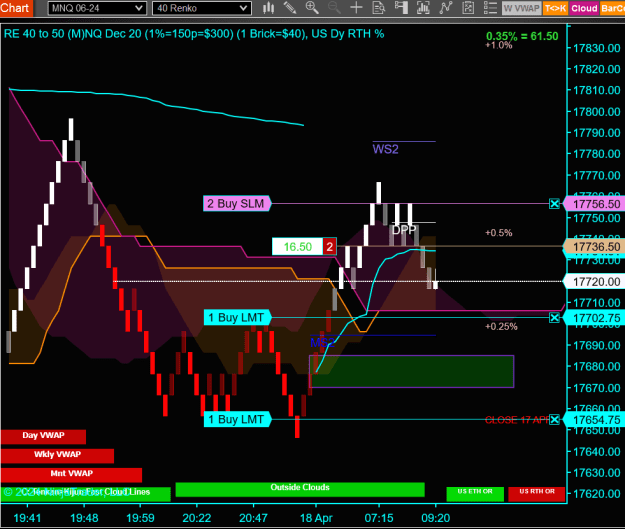This screenshot has height=529, width=625.
Task: Click the 17620.00 price axis label
Action: [597, 494]
